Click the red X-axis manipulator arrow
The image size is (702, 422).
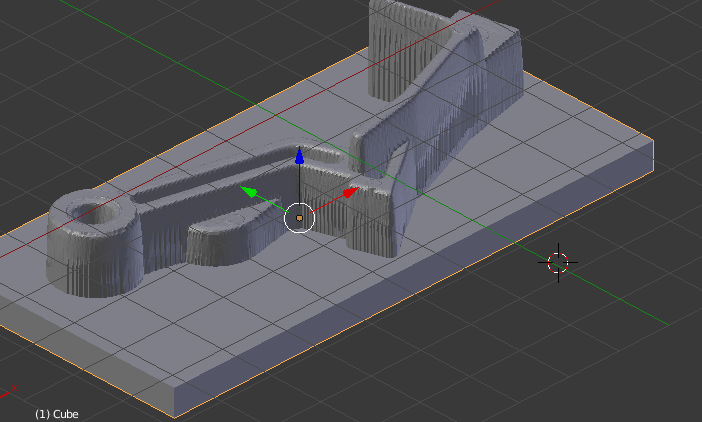click(350, 193)
